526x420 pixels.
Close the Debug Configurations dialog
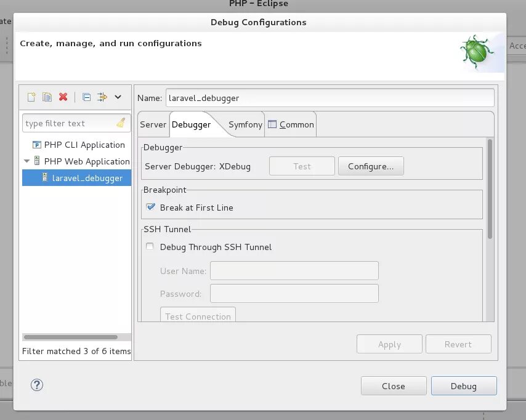click(394, 386)
